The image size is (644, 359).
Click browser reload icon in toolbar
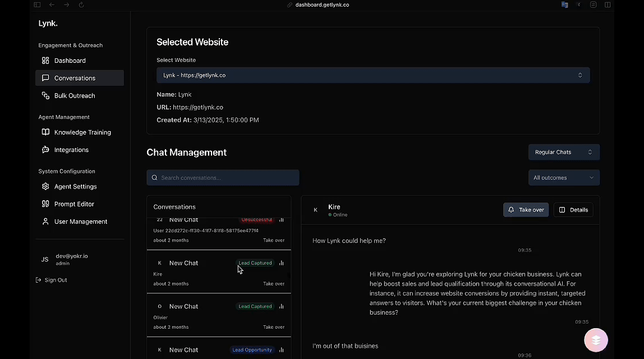point(81,5)
